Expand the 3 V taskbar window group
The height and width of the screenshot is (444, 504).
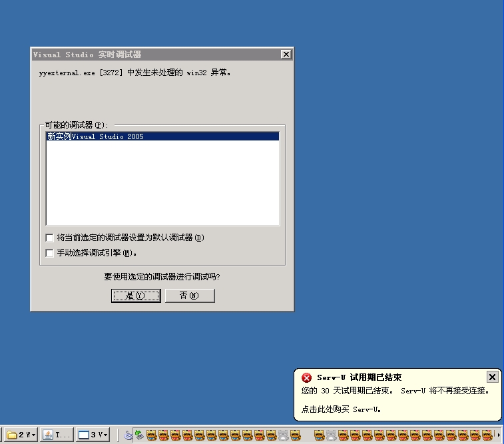pos(93,435)
